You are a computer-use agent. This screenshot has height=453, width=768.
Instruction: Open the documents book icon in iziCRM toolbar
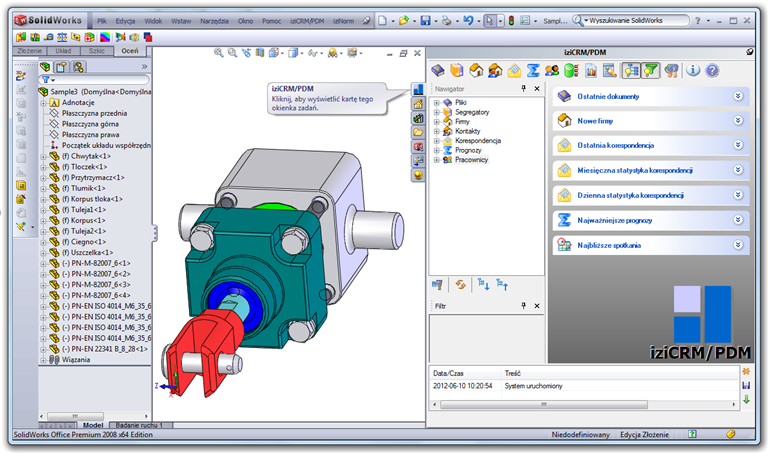[x=438, y=71]
